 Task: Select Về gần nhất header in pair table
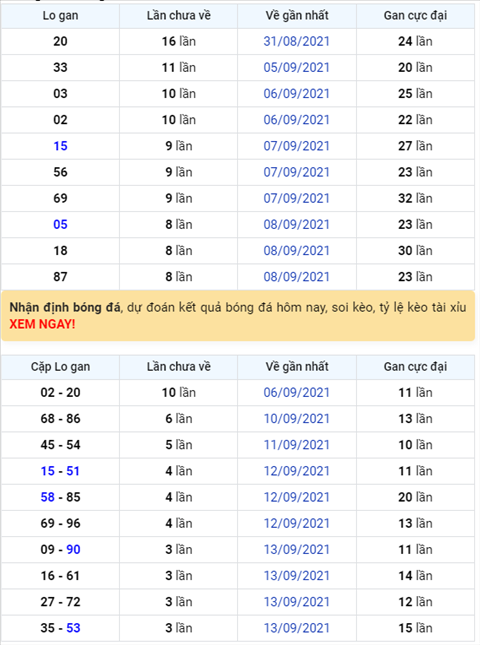tap(297, 367)
